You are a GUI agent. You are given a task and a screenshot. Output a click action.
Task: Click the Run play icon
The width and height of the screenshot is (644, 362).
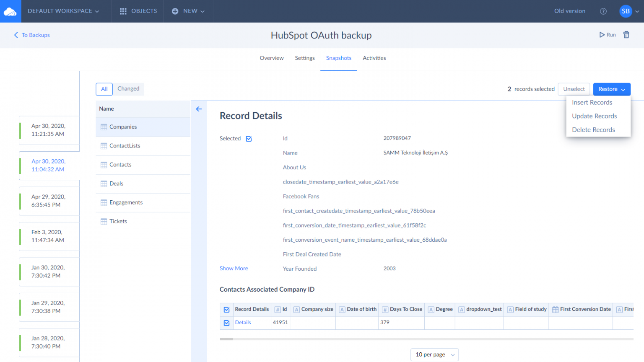coord(602,35)
